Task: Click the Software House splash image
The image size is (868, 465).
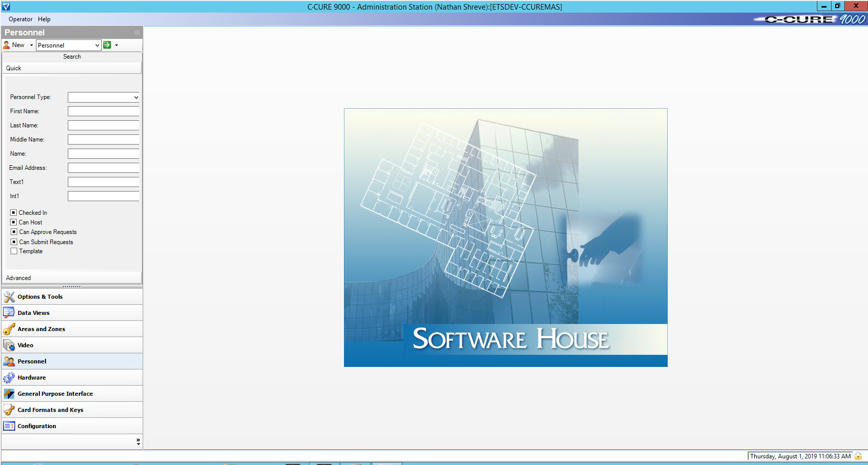Action: [506, 238]
